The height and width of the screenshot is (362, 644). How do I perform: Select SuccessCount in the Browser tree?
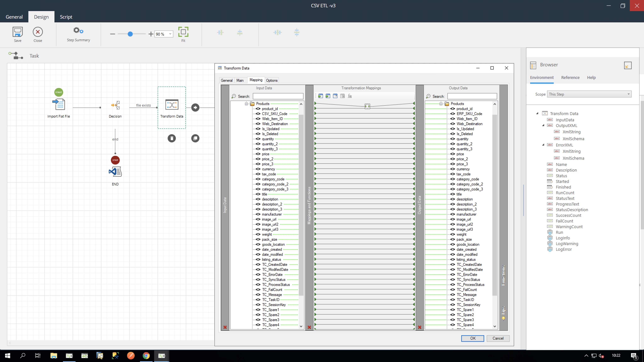pos(568,215)
